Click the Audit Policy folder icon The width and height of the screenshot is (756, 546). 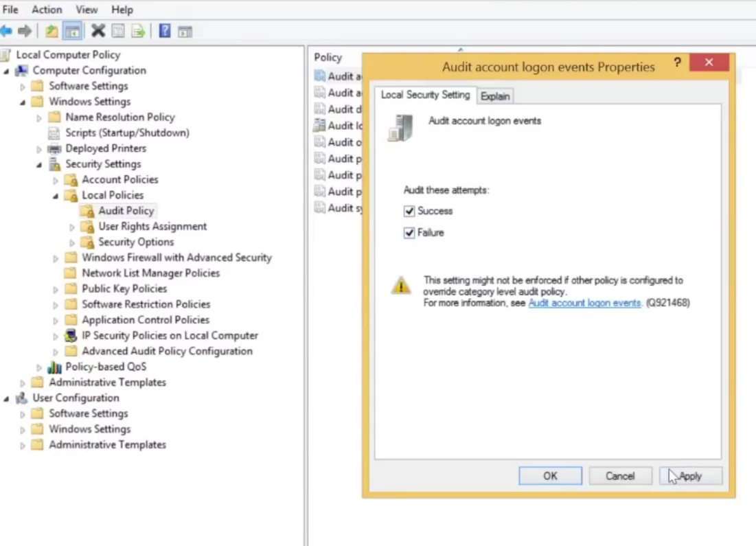pos(88,211)
